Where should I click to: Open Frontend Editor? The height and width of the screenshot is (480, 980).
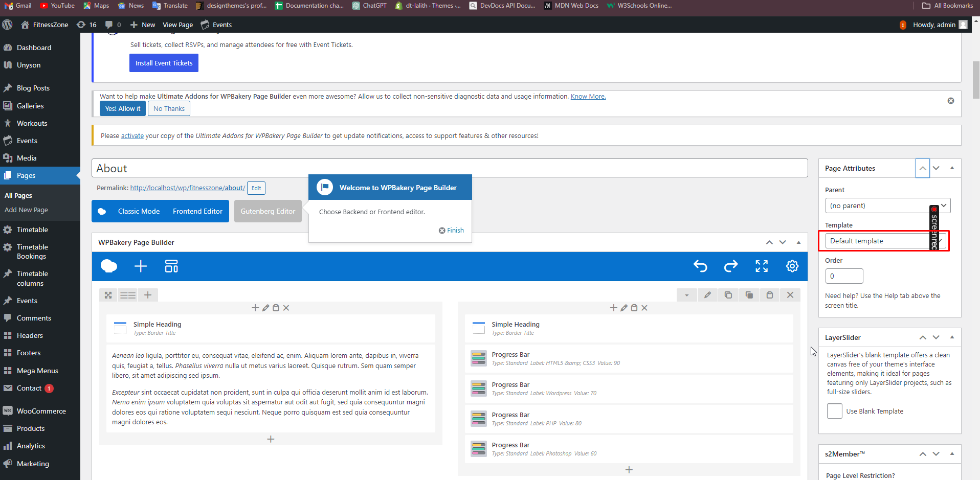[197, 211]
